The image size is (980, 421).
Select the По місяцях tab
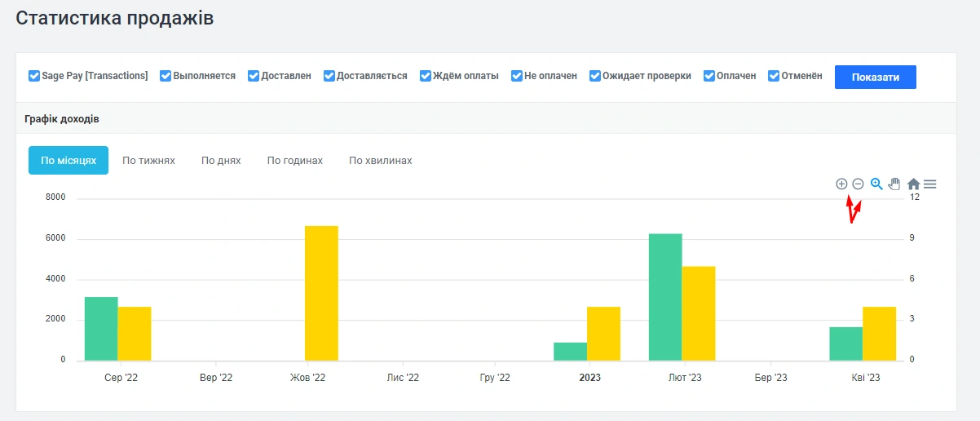(68, 161)
